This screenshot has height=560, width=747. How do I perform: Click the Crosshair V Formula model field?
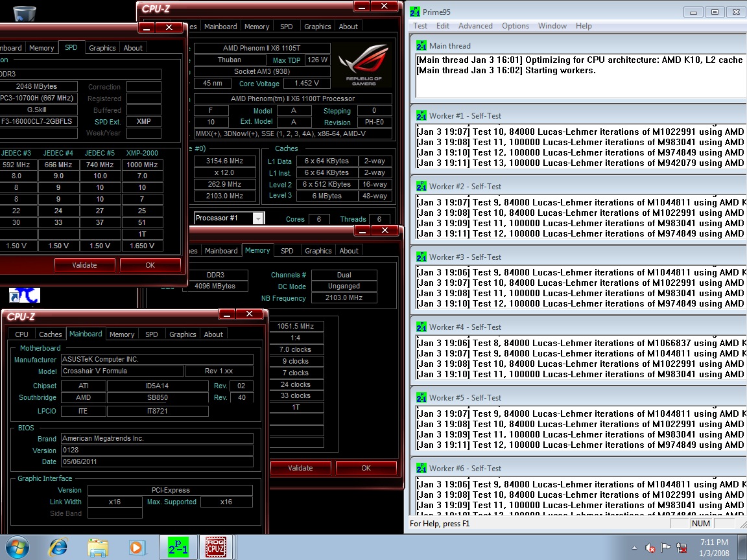(x=122, y=371)
